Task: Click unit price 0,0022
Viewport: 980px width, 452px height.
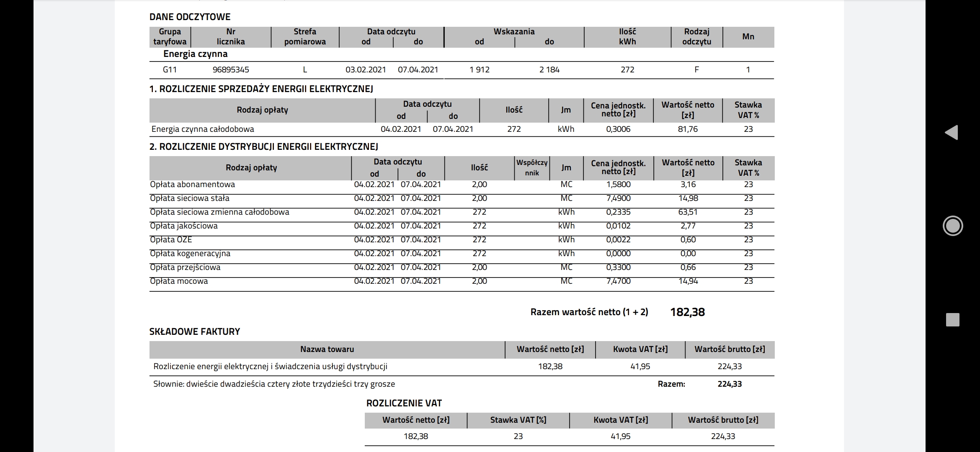Action: [618, 239]
